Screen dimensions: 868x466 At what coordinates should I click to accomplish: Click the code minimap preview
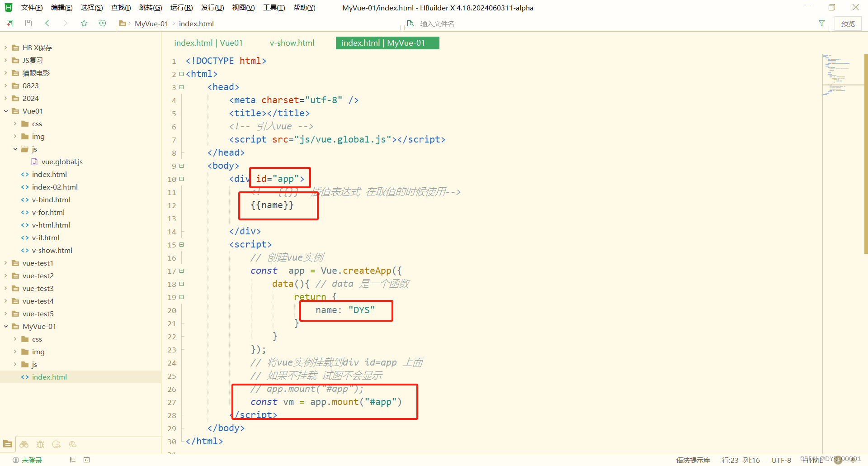tap(843, 75)
